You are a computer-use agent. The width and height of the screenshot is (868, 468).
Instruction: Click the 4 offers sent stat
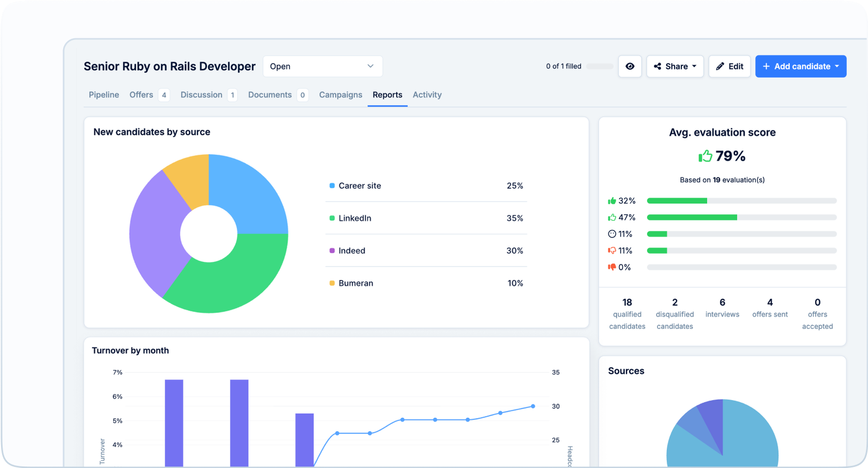[x=770, y=308]
